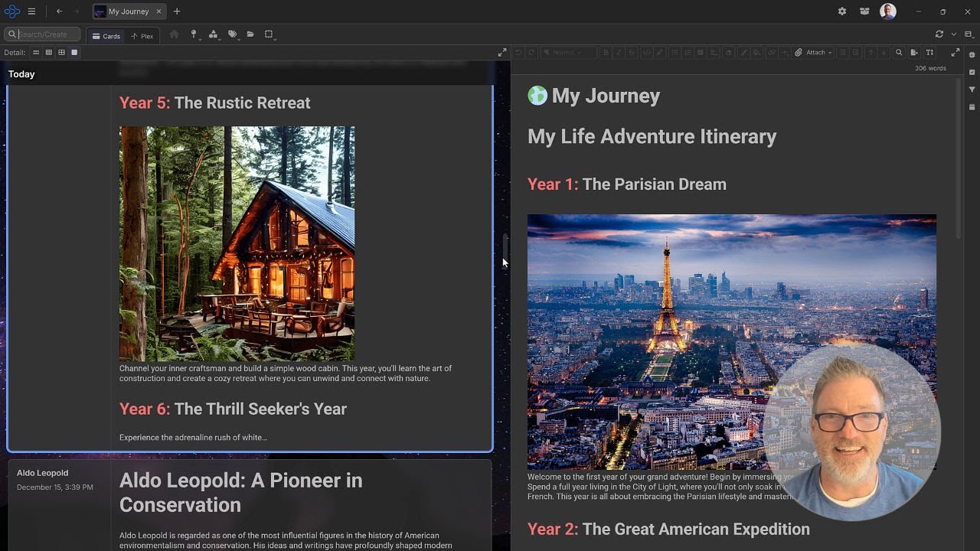Click the sidebar gear tab icon
The image size is (980, 551).
(x=972, y=55)
